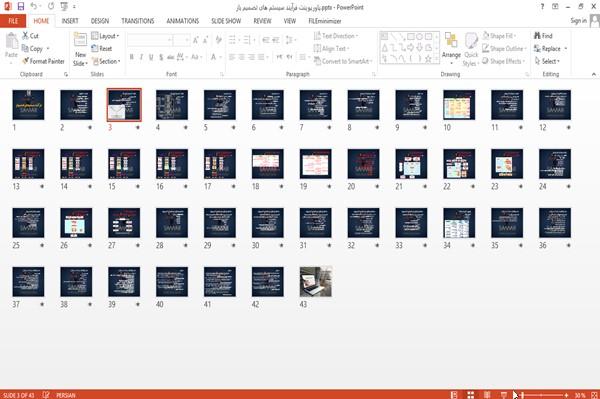The image size is (600, 399).
Task: Open the Arrange menu
Action: [451, 48]
